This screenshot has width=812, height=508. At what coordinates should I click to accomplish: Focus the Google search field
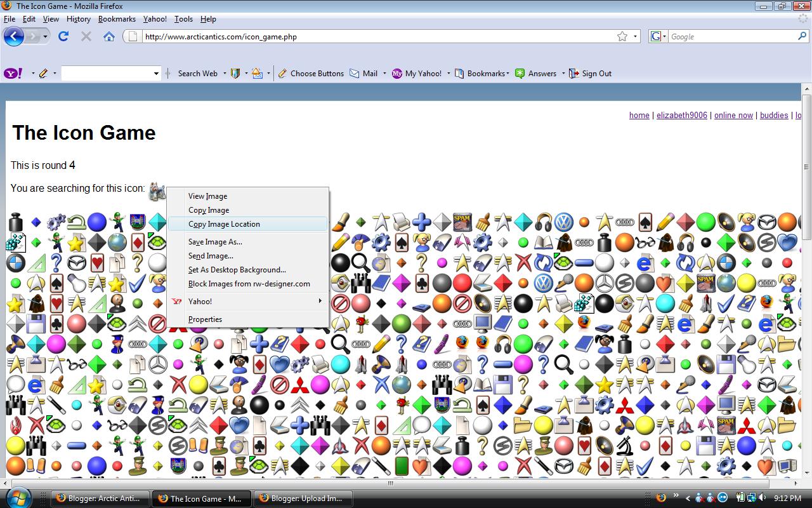click(731, 37)
